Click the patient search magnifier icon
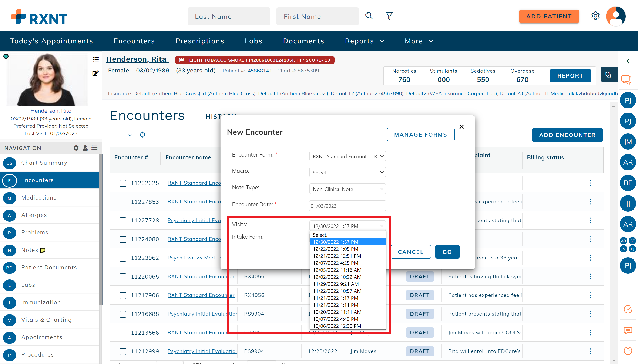 369,16
